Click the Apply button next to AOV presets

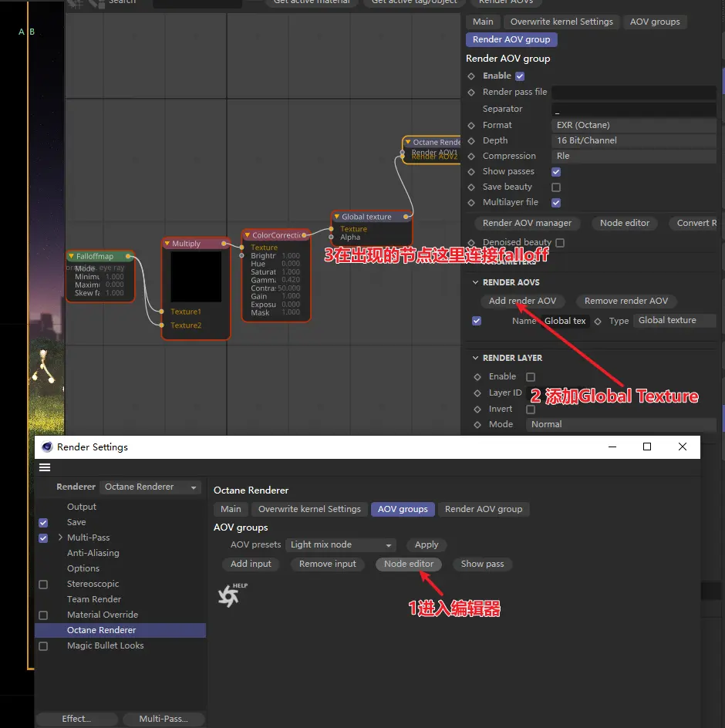pyautogui.click(x=427, y=544)
